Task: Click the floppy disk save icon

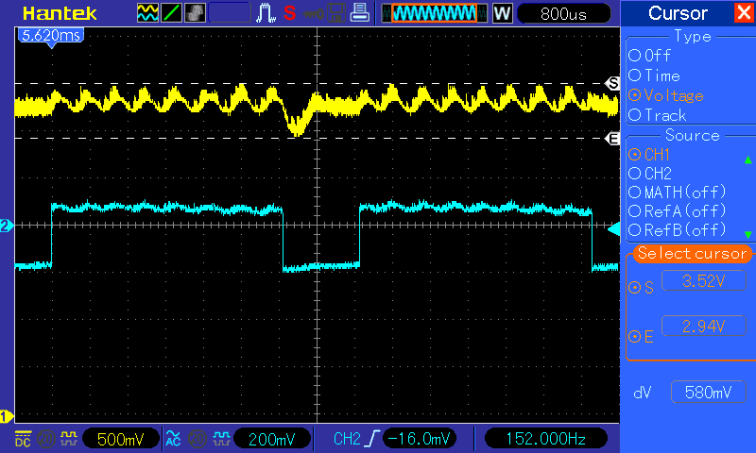Action: click(x=337, y=13)
